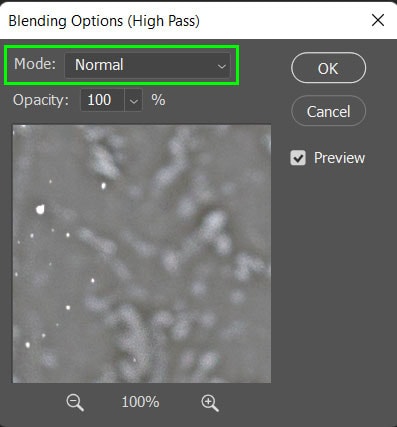Confirm with the OK button

click(x=328, y=68)
